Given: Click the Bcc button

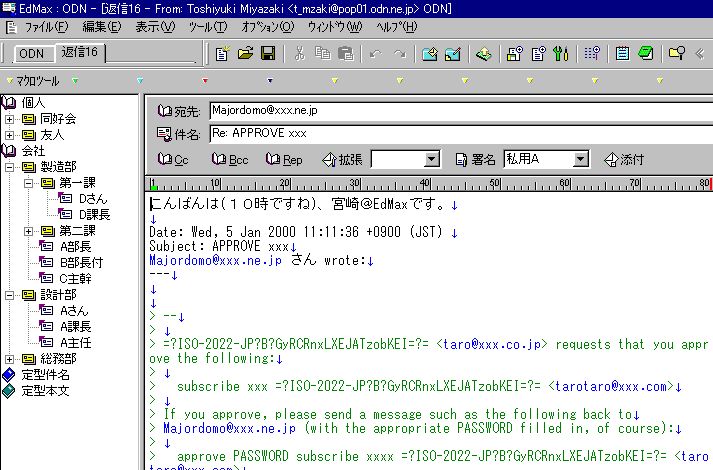Looking at the screenshot, I should pyautogui.click(x=230, y=160).
